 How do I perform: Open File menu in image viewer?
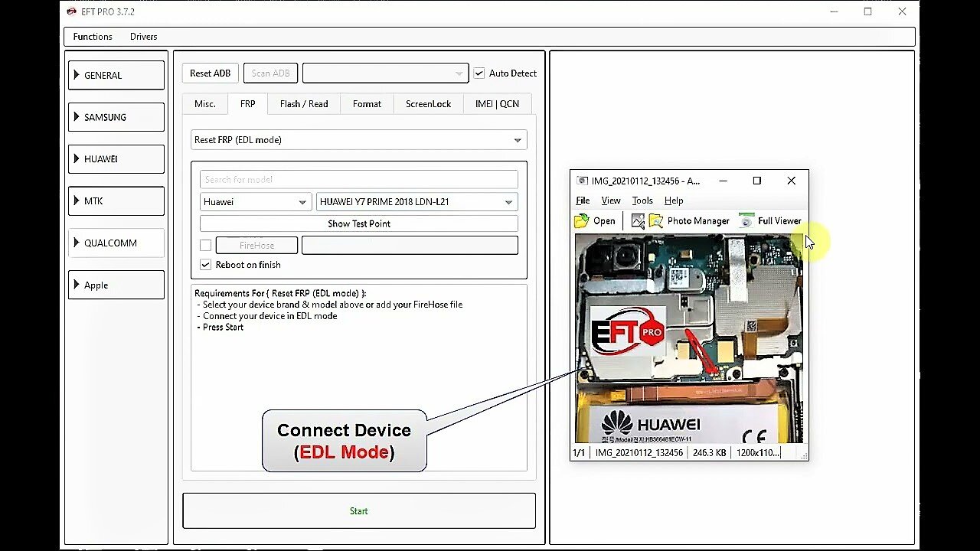pos(583,201)
